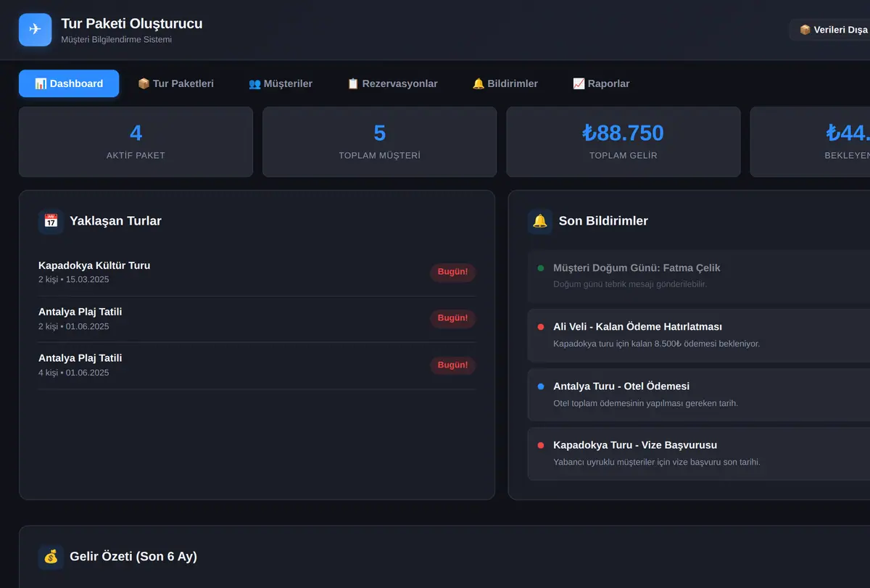Open the Antalya Turu - Otel Ödemesi notification

pyautogui.click(x=699, y=394)
